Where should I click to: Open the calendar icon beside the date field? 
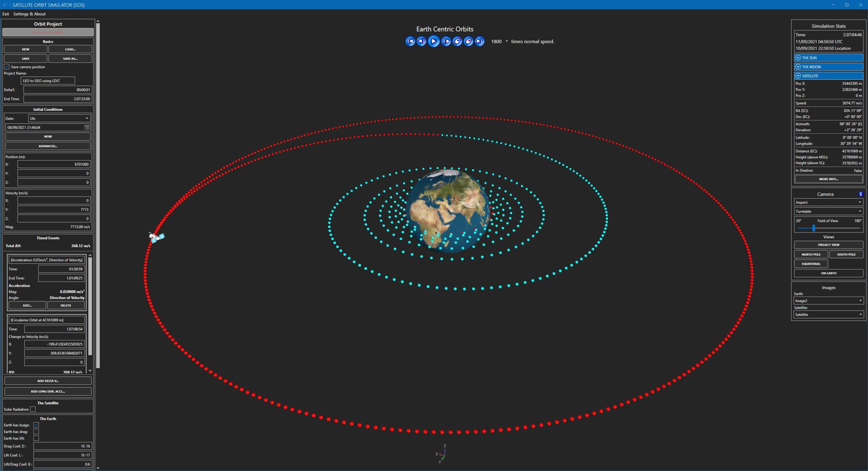coord(87,128)
